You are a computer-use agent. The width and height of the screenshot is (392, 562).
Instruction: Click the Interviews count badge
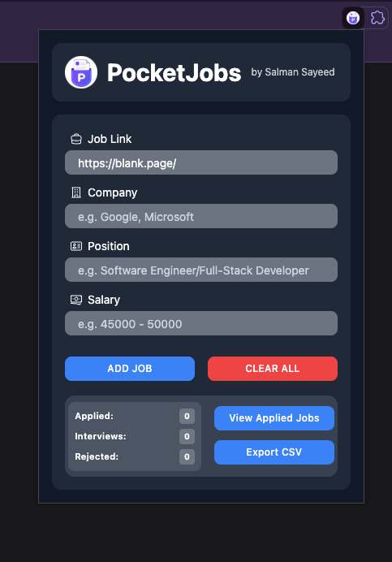point(187,436)
